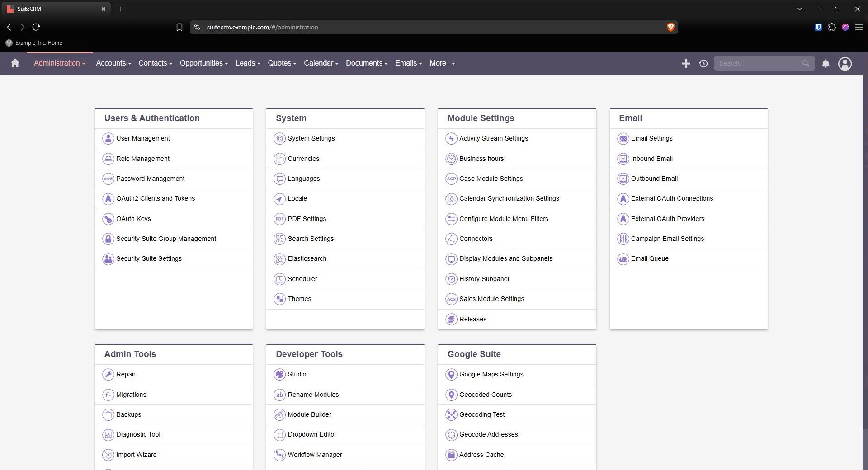This screenshot has height=470, width=868.
Task: Open External OAuth Providers link
Action: coord(667,219)
